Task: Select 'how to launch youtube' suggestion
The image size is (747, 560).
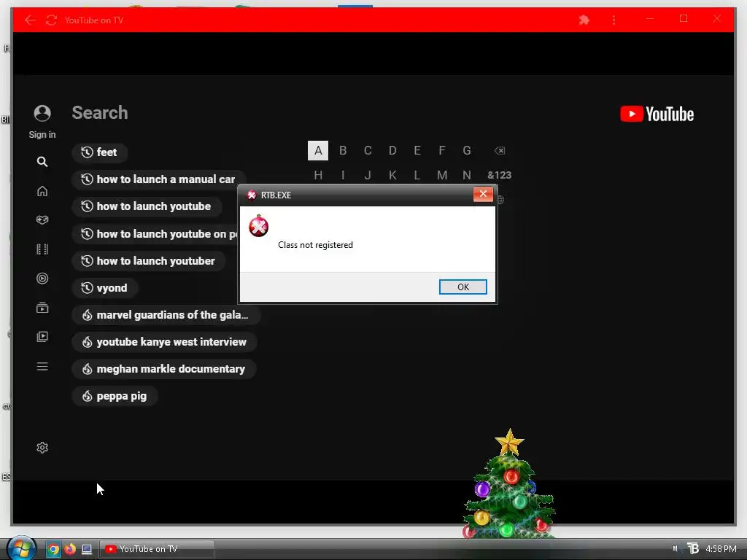Action: tap(147, 206)
